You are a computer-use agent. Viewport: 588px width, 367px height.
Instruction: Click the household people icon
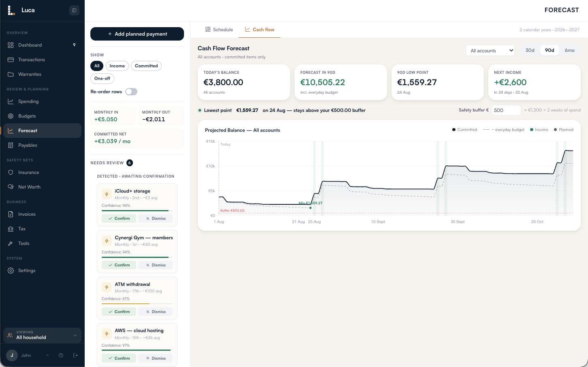pyautogui.click(x=10, y=335)
